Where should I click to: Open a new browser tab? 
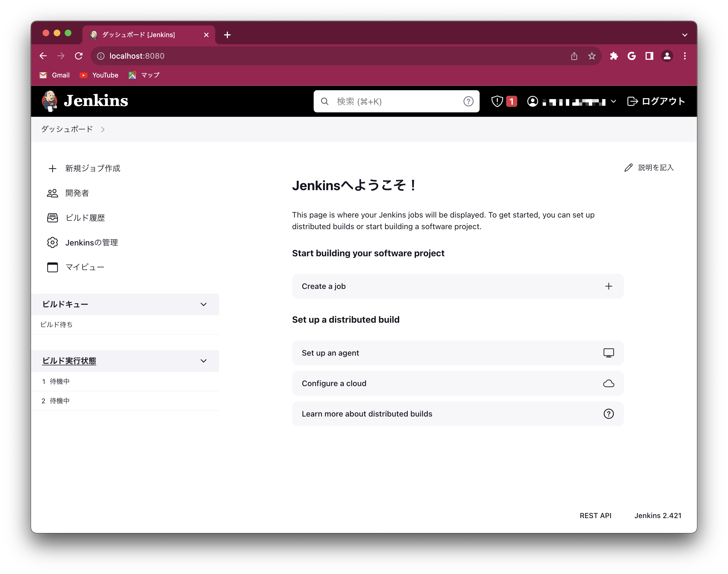227,35
